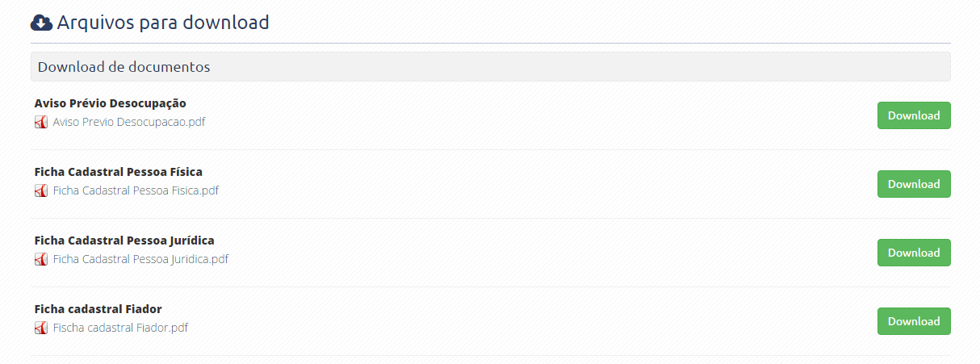Select the Ficha Cadastral Pessoa Física title
Image resolution: width=980 pixels, height=364 pixels.
[119, 172]
